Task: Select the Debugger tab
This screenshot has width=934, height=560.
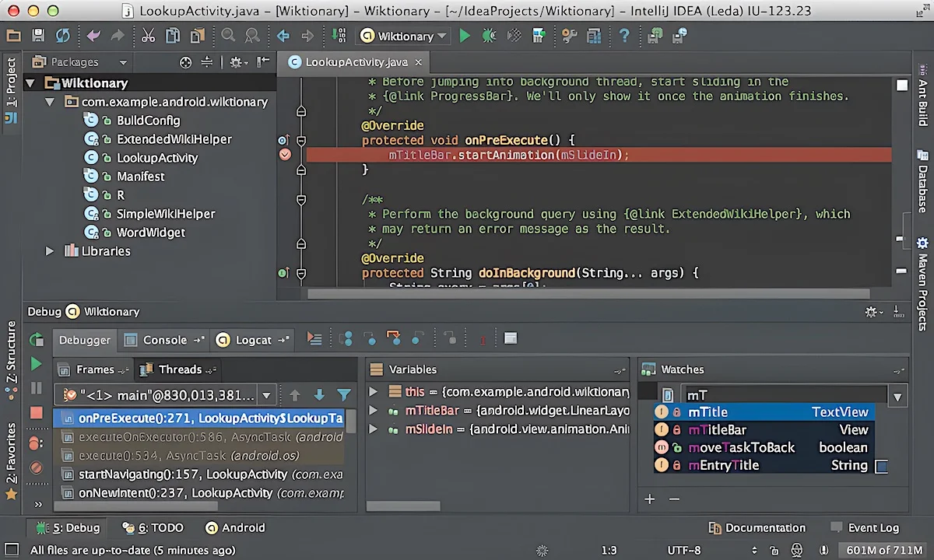Action: tap(85, 340)
